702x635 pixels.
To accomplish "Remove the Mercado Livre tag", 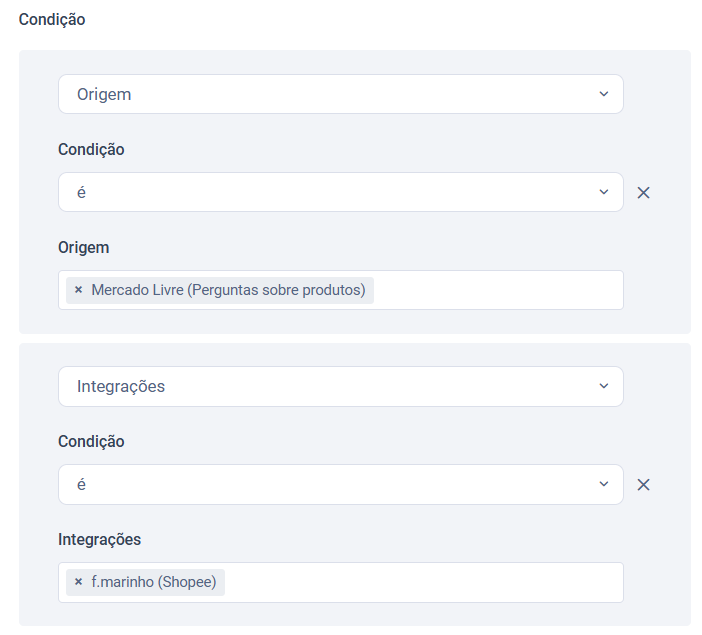I will (78, 291).
